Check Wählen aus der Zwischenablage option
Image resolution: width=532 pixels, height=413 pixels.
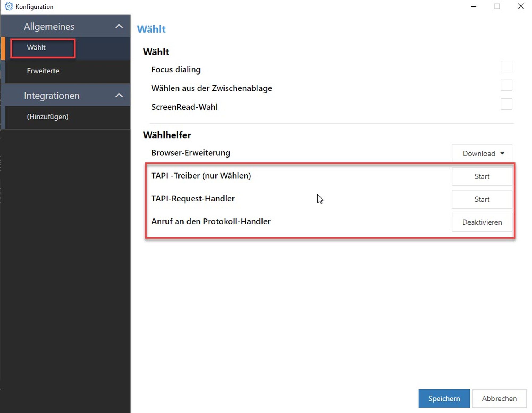point(506,85)
